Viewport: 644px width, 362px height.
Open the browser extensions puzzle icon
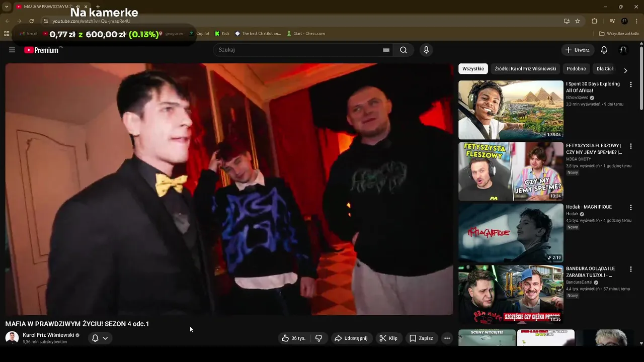594,21
